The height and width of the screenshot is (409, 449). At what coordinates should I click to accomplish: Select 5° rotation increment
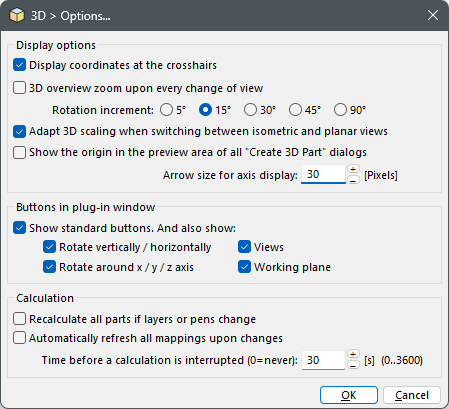tap(166, 110)
